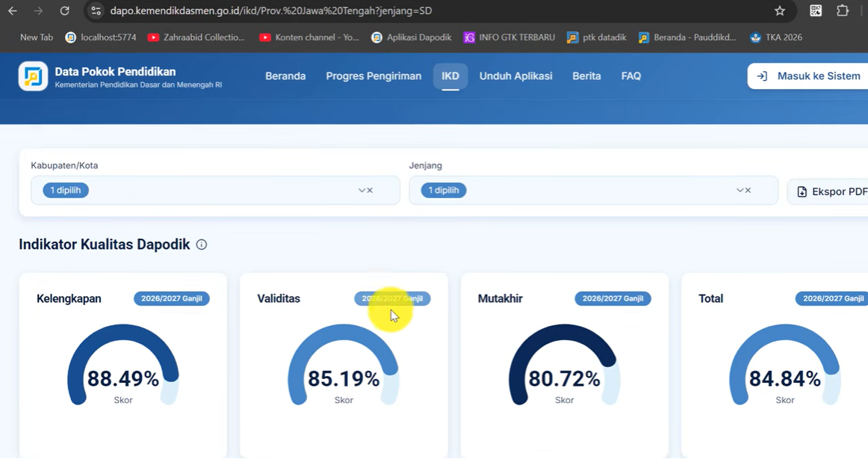
Task: Click the Kelengkapan 88.49% gauge
Action: pyautogui.click(x=123, y=366)
